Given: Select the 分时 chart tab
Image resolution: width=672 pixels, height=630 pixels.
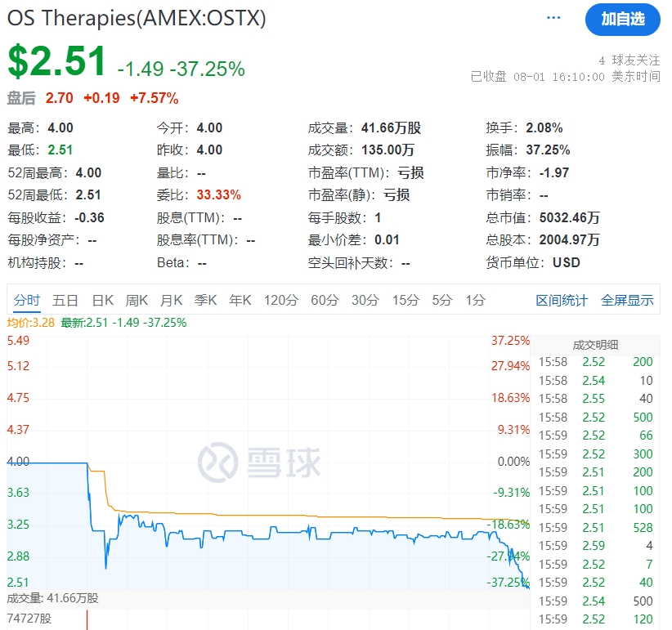Looking at the screenshot, I should click(26, 300).
